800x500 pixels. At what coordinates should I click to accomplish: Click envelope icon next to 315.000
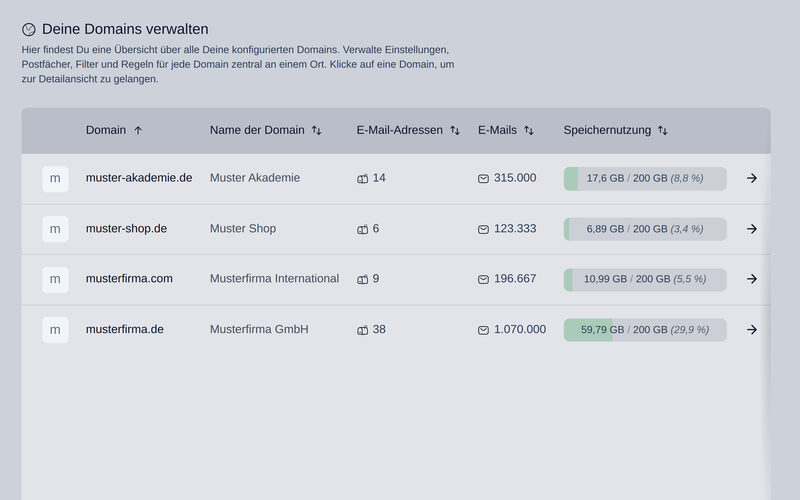click(x=483, y=179)
